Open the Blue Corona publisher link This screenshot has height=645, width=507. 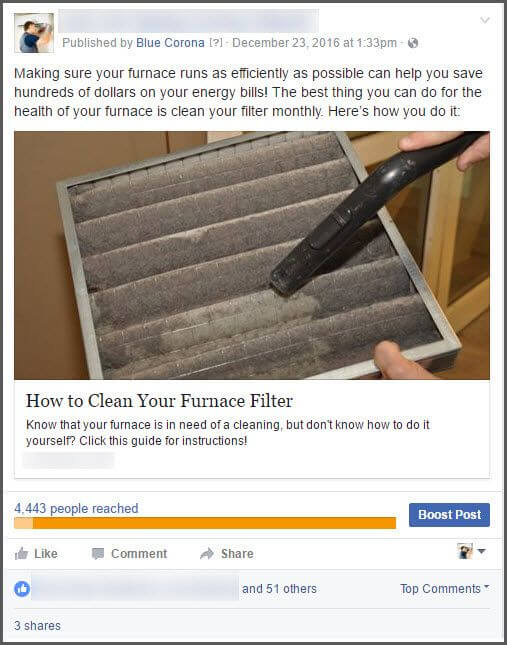(x=170, y=43)
